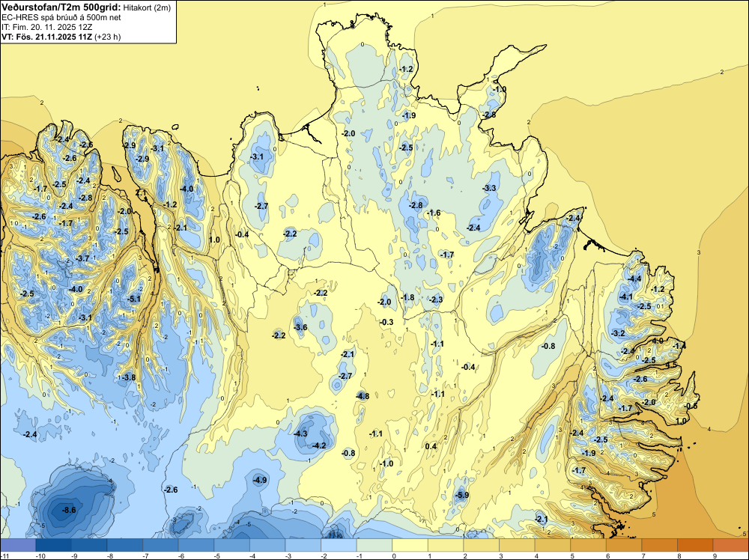Click the map title 'Veðurstofan/T2m 500grid:'
Screen dimensions: 749x560
point(61,7)
